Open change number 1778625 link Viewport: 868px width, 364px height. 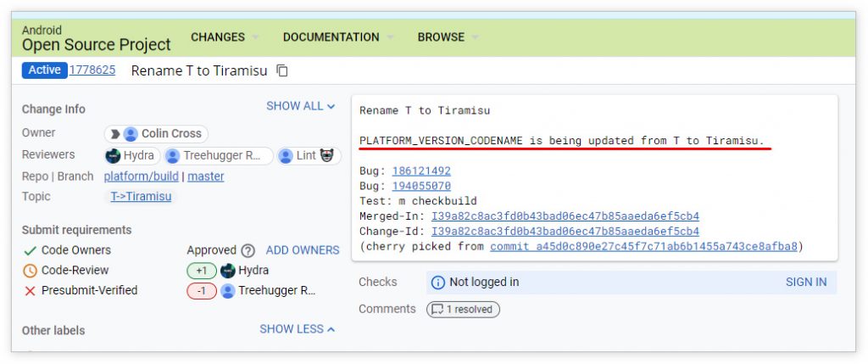pyautogui.click(x=92, y=70)
